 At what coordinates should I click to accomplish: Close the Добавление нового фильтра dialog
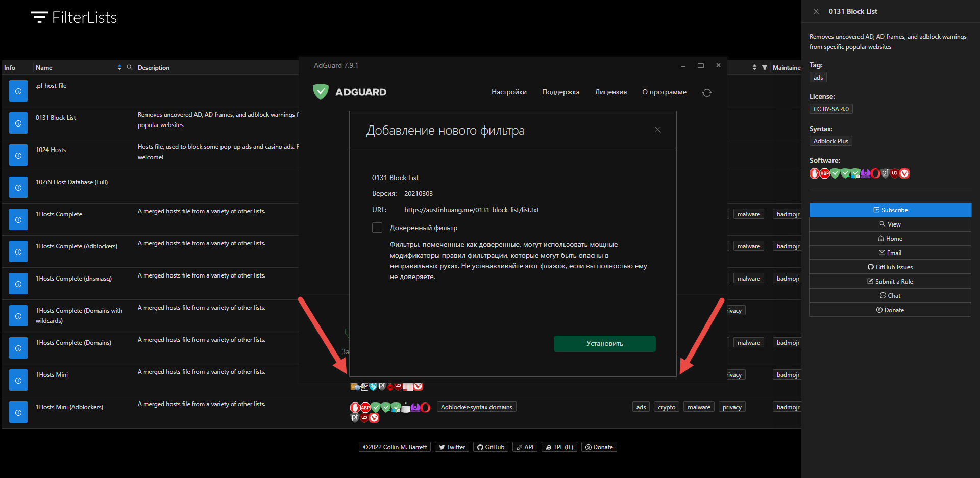coord(657,130)
